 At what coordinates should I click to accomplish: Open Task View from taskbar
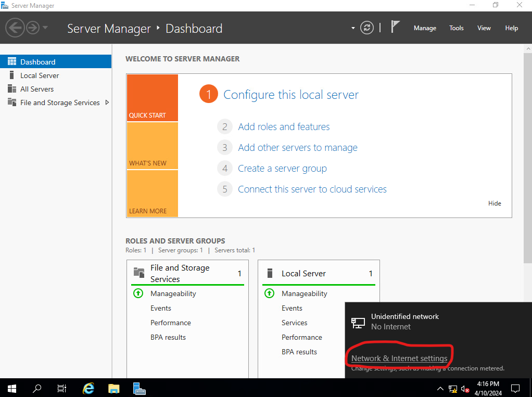click(62, 388)
